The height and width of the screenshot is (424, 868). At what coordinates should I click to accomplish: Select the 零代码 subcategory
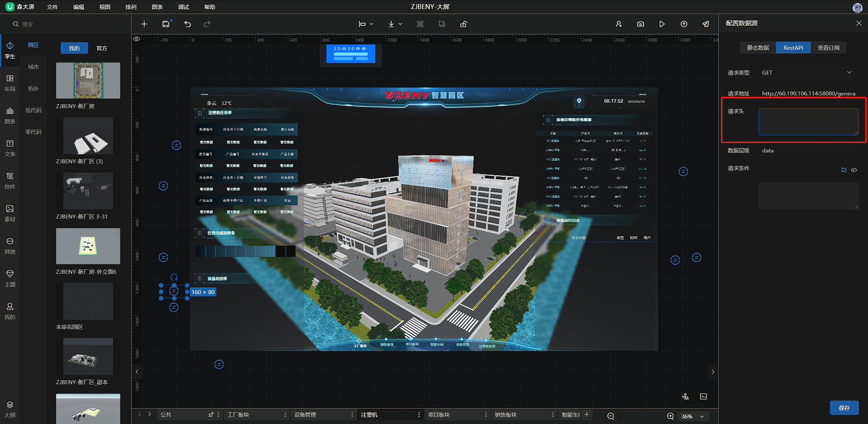click(x=33, y=132)
